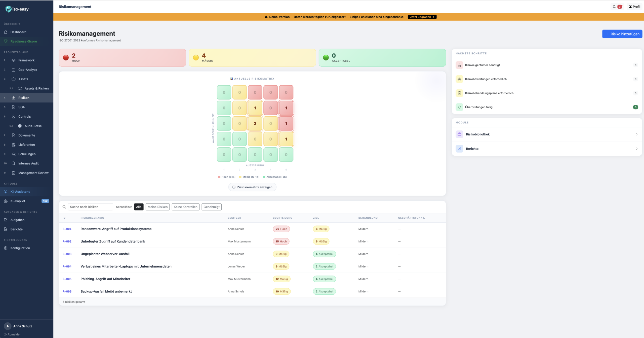Open SOA in the sidebar menu
Image resolution: width=644 pixels, height=338 pixels.
click(21, 107)
